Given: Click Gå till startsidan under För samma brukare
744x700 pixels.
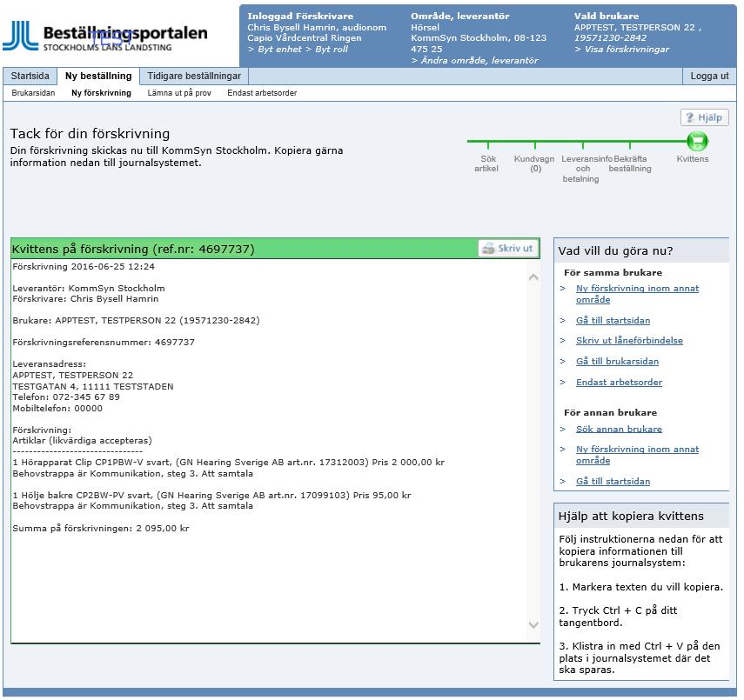Looking at the screenshot, I should (x=613, y=320).
